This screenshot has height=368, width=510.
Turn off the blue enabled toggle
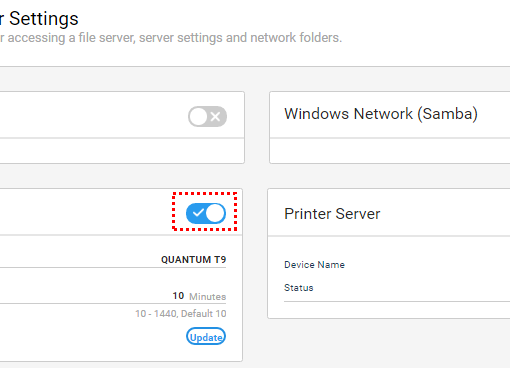206,213
